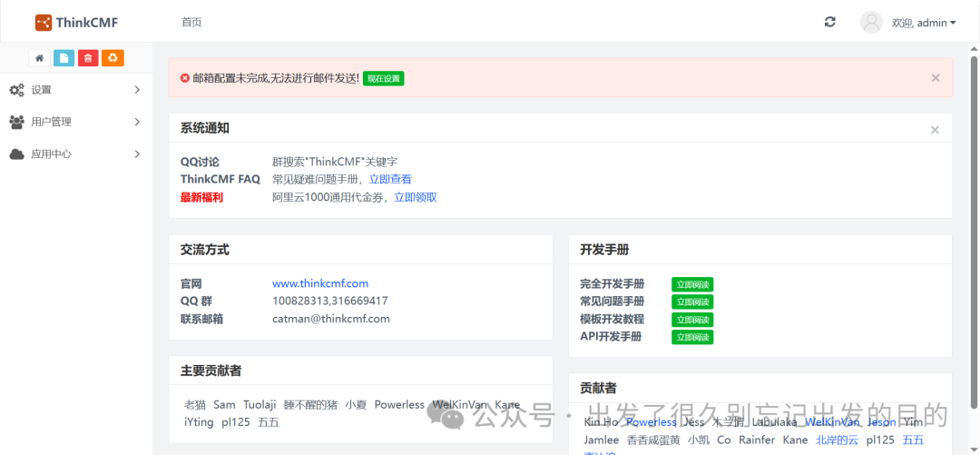Click the admin avatar icon
The image size is (980, 455).
[871, 22]
